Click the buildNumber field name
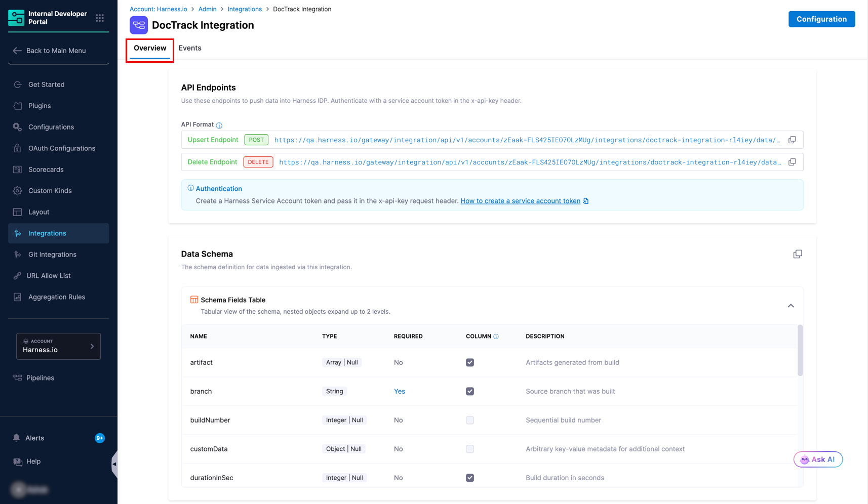 click(x=210, y=420)
